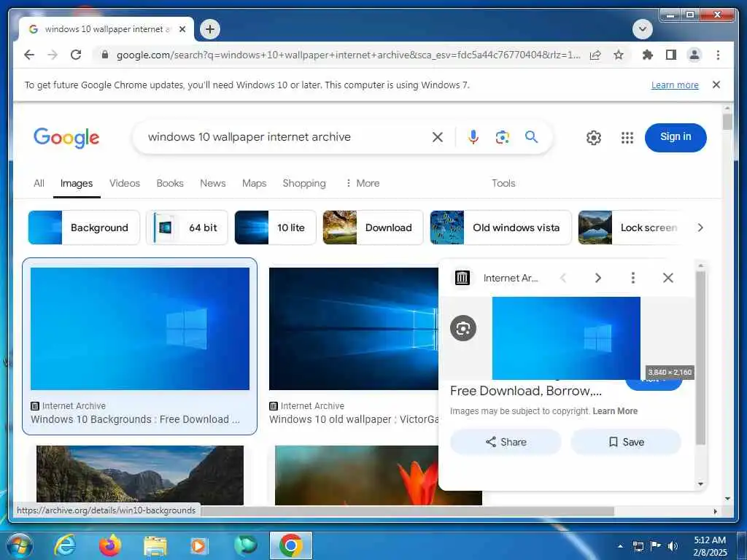Click the Sign in button
747x560 pixels.
click(676, 137)
